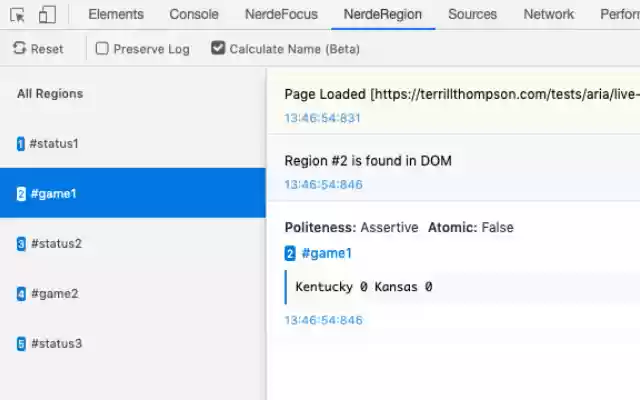Click the Reset button
Viewport: 640px width, 400px height.
[38, 49]
